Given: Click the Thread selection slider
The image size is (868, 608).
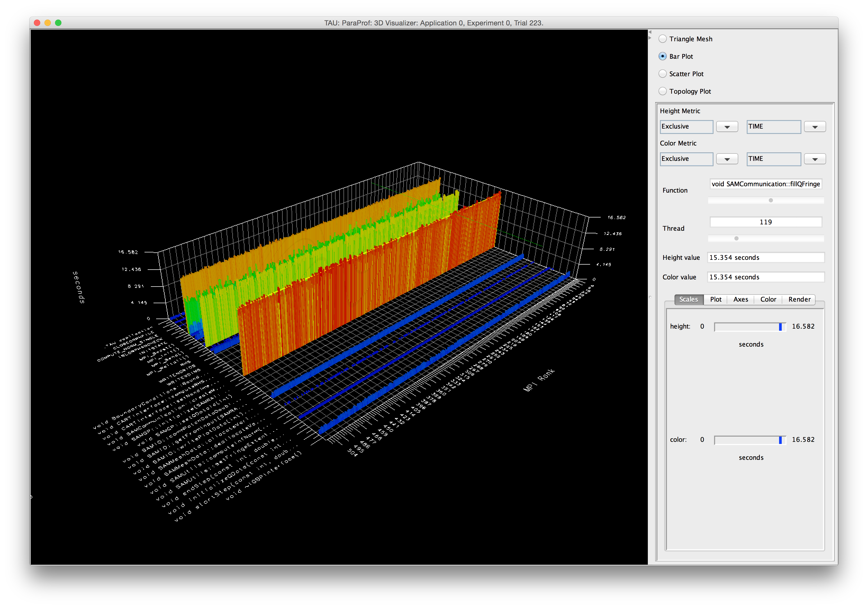Looking at the screenshot, I should coord(766,238).
